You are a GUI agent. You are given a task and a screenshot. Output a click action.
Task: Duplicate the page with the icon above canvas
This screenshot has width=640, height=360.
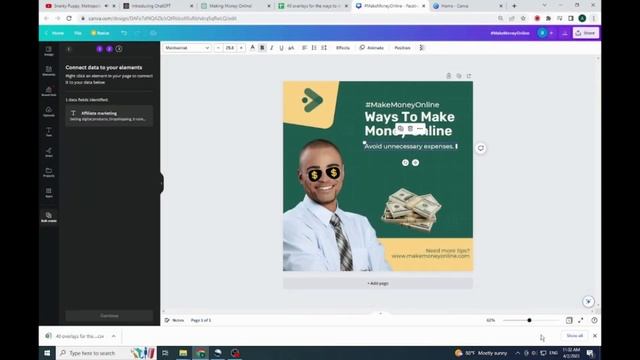(459, 76)
